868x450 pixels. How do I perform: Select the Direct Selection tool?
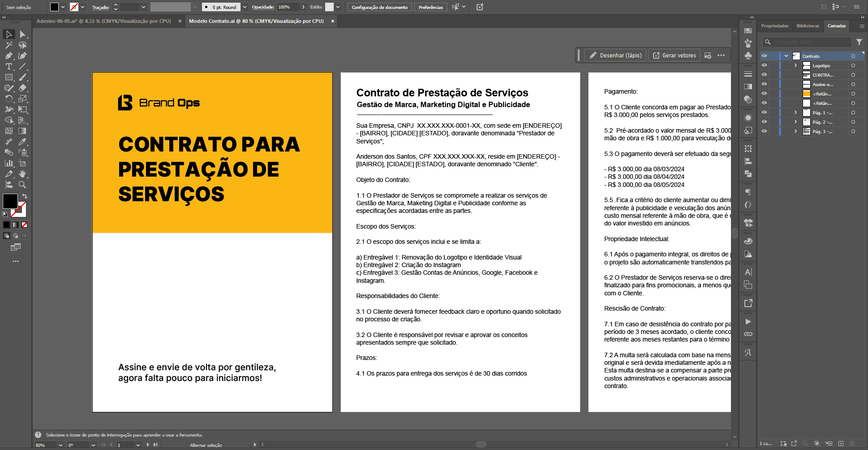pos(23,35)
